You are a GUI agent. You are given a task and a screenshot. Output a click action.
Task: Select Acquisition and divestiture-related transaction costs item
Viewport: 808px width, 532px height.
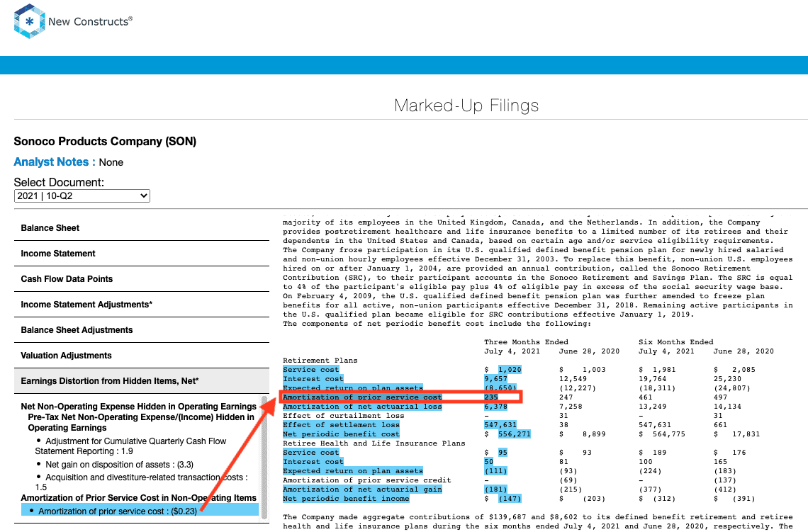click(x=142, y=482)
